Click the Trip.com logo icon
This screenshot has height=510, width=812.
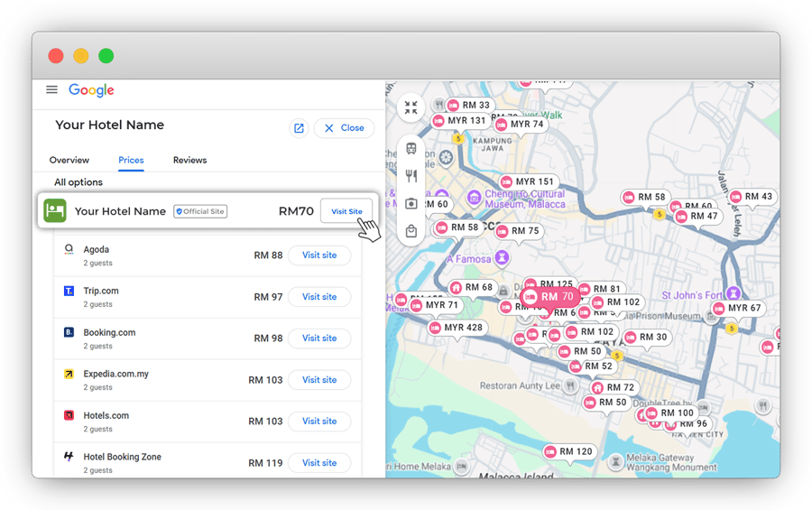pos(69,291)
